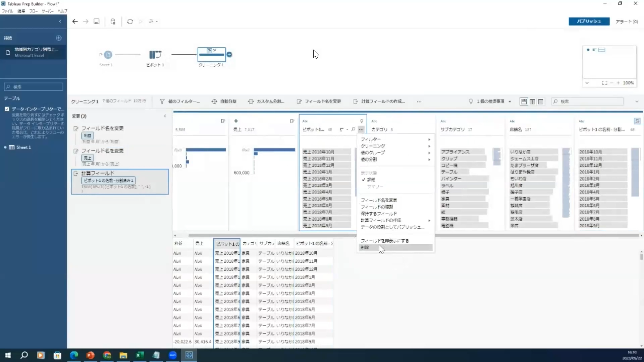
Task: Select the クリーニング1 clean step
Action: point(211,54)
